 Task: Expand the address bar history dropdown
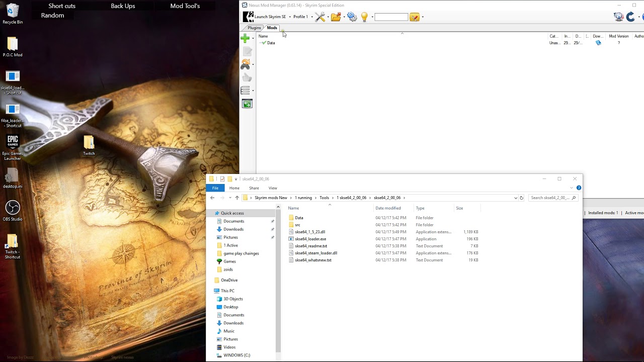[x=515, y=198]
